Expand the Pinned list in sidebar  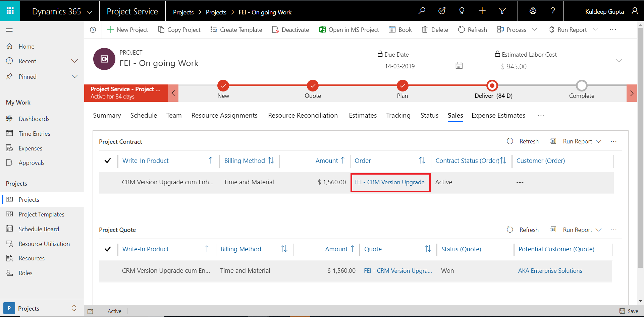[x=75, y=76]
